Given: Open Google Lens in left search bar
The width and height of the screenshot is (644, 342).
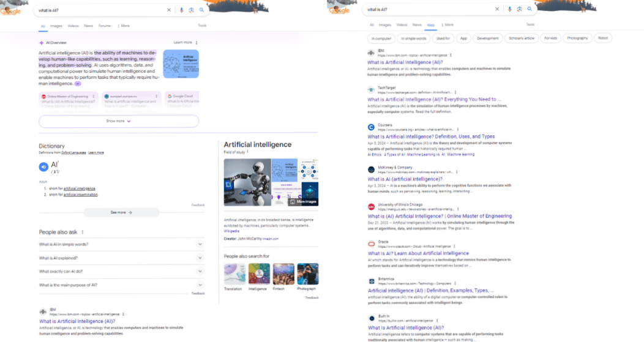Looking at the screenshot, I should (x=192, y=10).
